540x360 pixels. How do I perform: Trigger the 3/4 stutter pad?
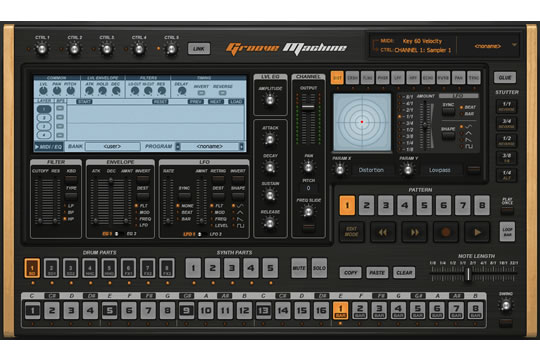click(x=507, y=123)
